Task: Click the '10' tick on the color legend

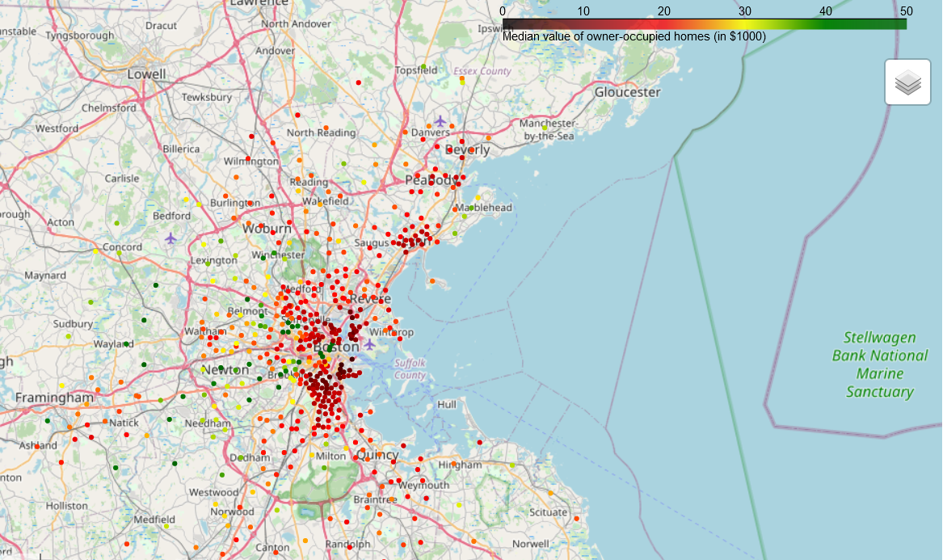Action: click(x=583, y=11)
